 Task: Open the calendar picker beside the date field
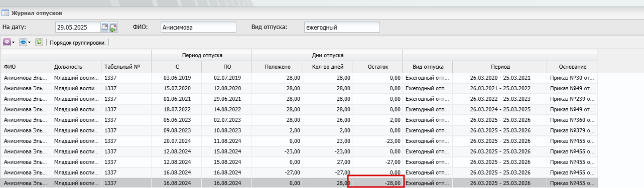[105, 27]
